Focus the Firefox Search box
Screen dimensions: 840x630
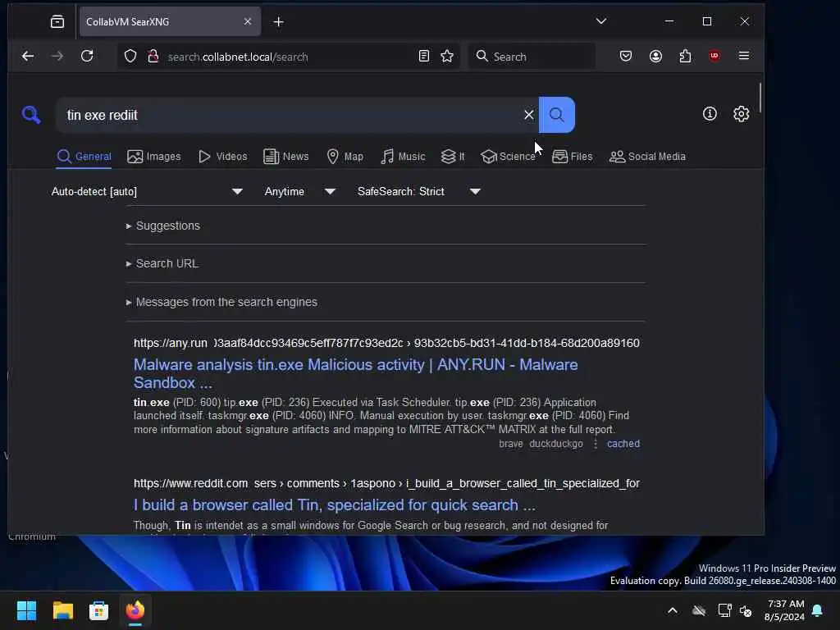pos(532,57)
